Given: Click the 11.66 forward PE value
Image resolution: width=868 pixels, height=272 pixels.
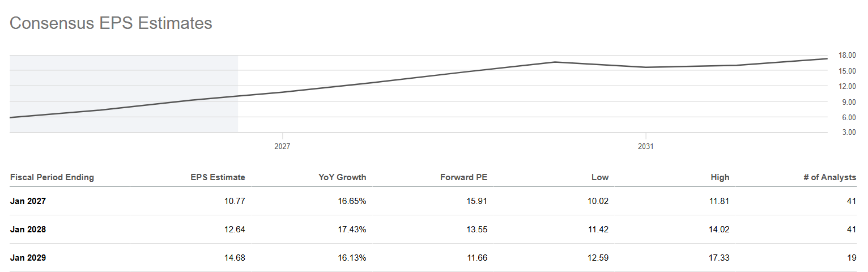Looking at the screenshot, I should click(476, 257).
